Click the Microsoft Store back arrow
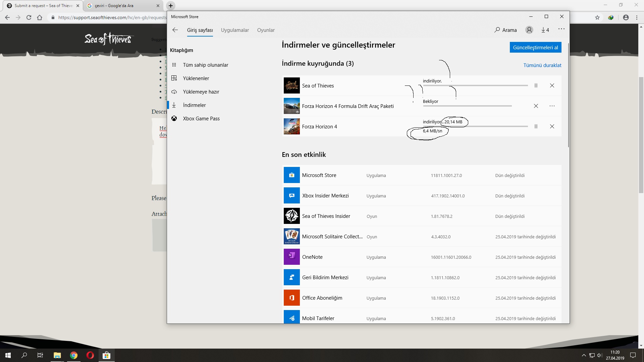This screenshot has width=644, height=362. click(x=175, y=30)
